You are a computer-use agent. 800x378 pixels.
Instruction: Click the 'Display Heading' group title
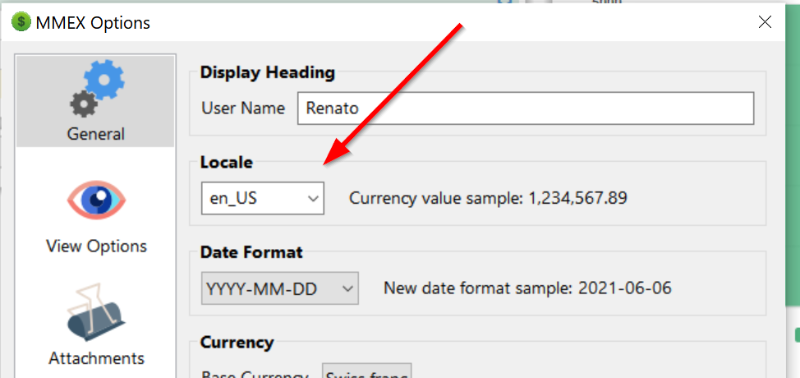pyautogui.click(x=267, y=72)
